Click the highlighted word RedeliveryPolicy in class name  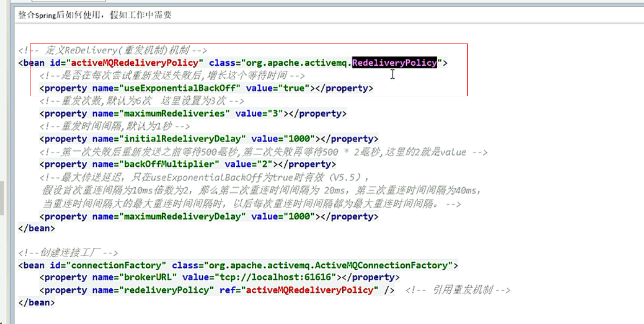coord(395,63)
